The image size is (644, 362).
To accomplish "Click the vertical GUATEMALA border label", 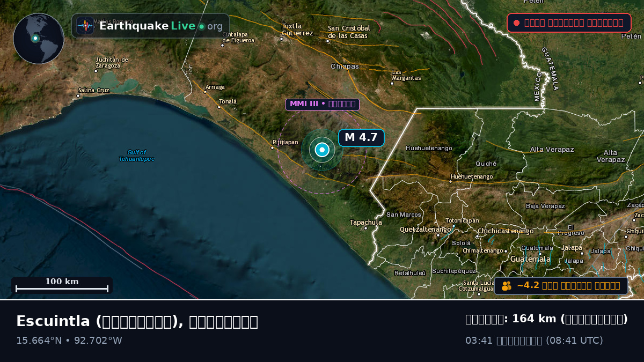I will click(x=550, y=69).
